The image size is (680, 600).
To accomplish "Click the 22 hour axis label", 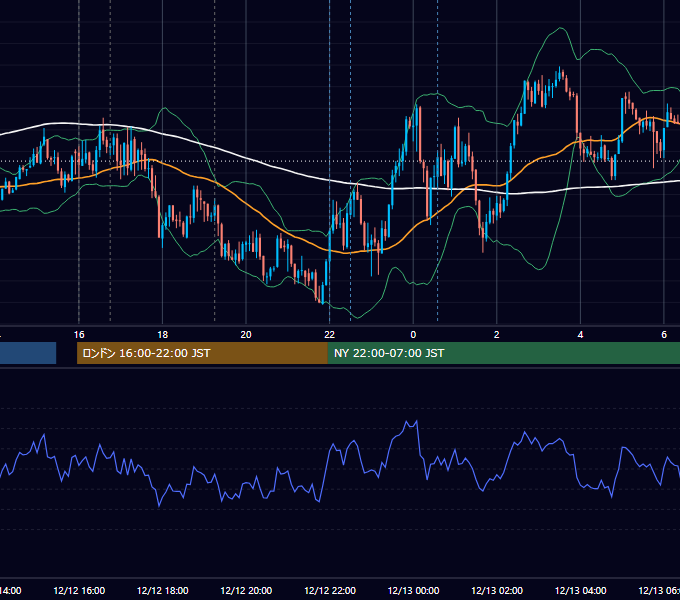I will (330, 335).
